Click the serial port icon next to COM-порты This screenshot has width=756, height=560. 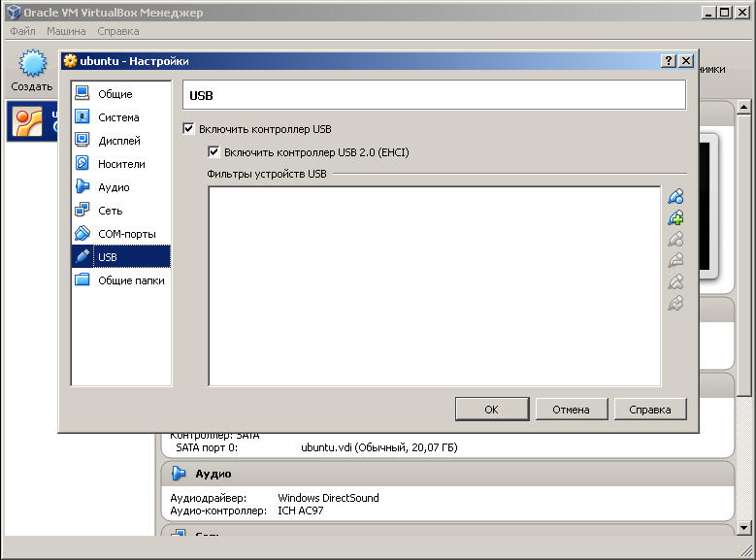[82, 233]
